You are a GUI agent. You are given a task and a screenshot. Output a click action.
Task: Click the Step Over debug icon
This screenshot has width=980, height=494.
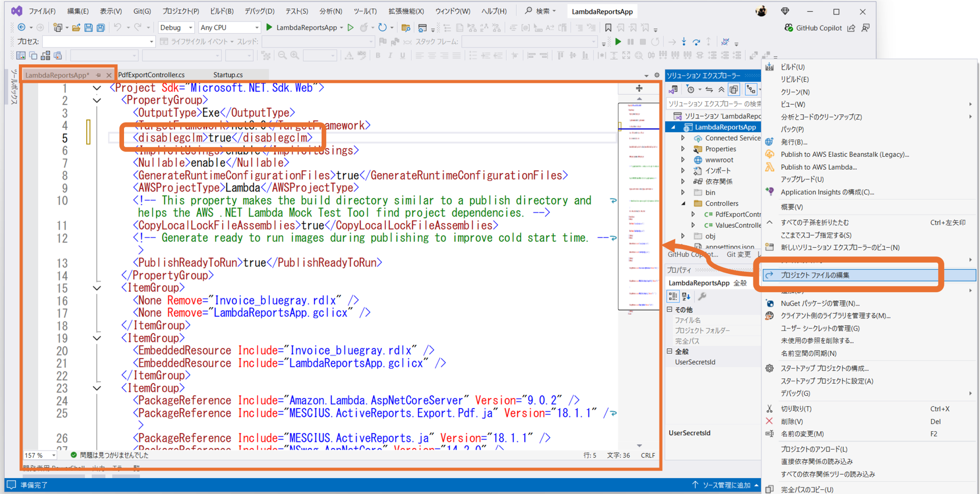[696, 41]
